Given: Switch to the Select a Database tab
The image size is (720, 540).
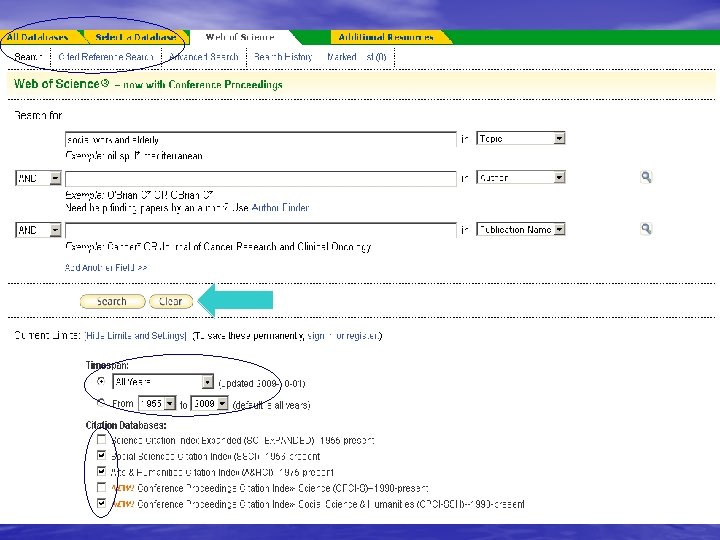Looking at the screenshot, I should point(136,37).
